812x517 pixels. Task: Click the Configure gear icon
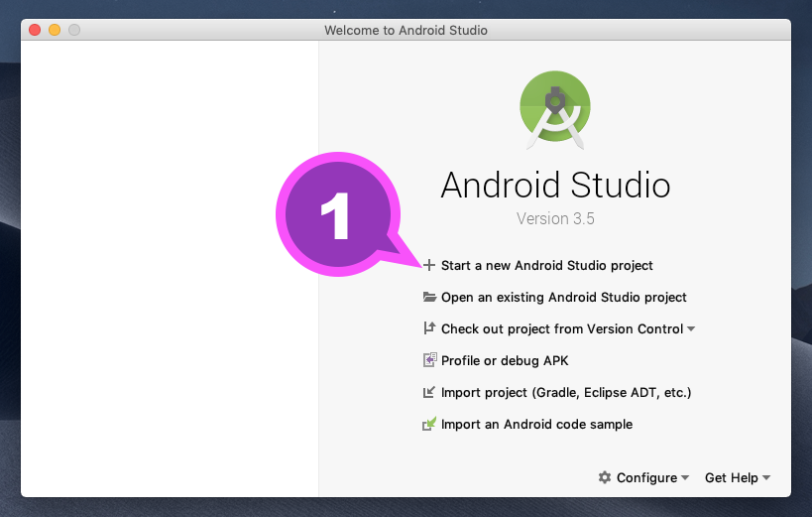(605, 477)
